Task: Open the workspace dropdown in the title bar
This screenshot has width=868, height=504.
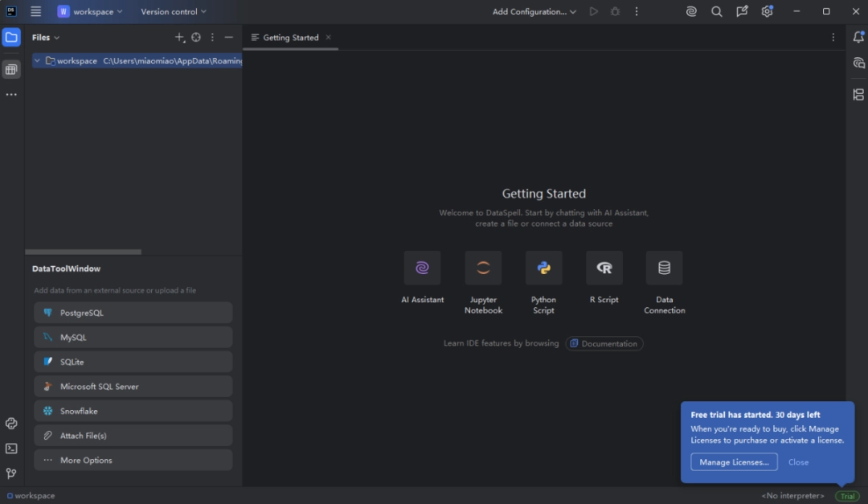Action: point(91,11)
